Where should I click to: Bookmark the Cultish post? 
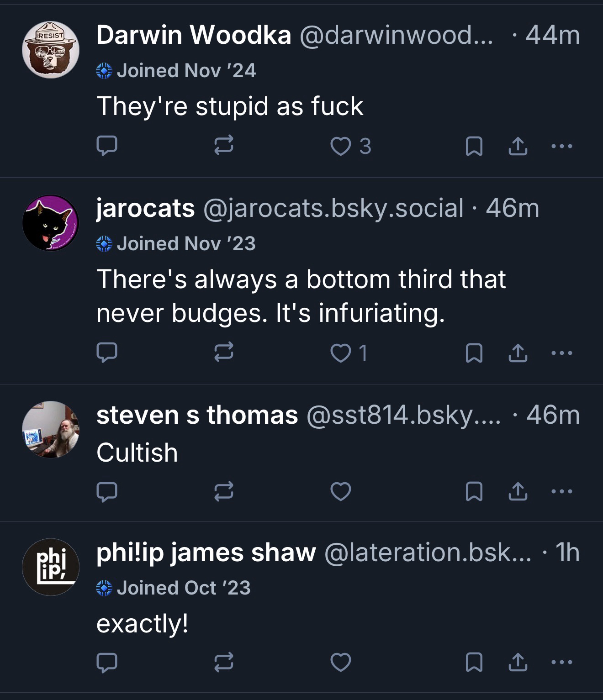click(474, 491)
